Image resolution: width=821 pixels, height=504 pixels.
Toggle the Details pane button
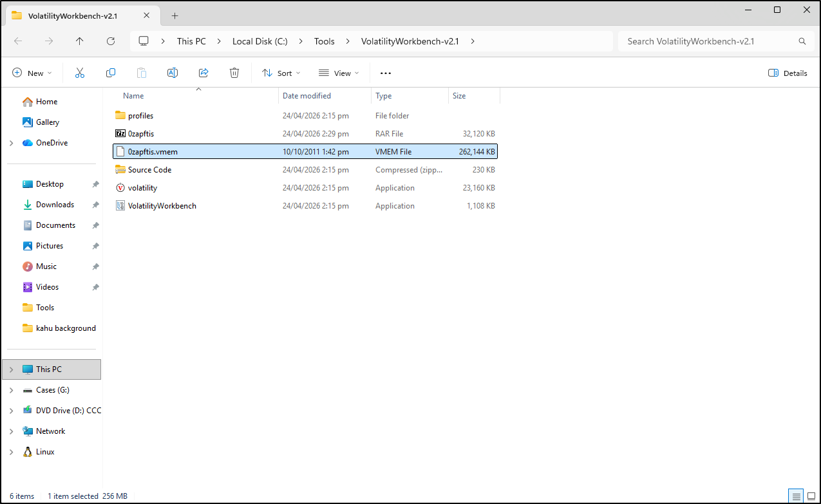788,73
